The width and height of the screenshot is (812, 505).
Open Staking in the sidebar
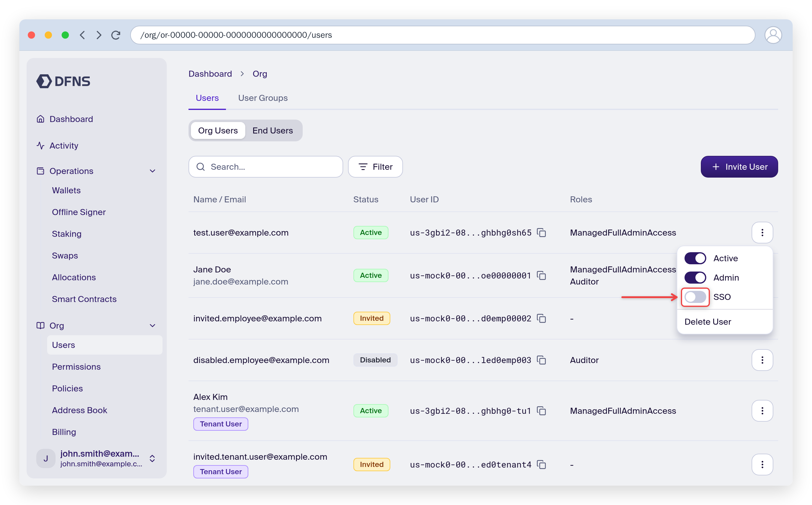pos(66,234)
